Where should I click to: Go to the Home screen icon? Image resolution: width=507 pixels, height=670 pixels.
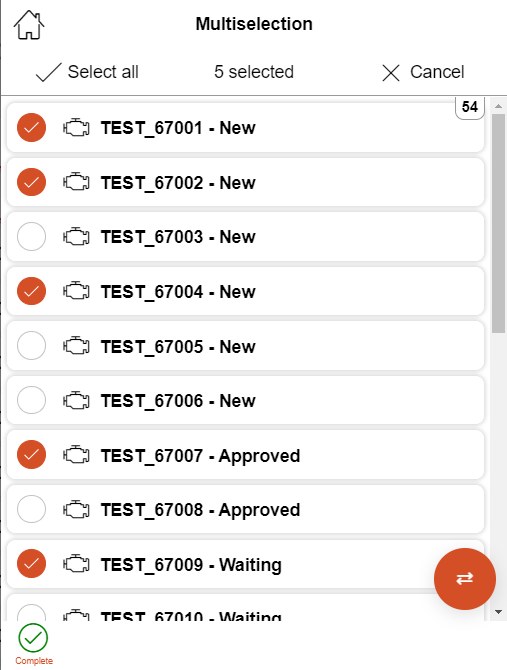tap(29, 25)
